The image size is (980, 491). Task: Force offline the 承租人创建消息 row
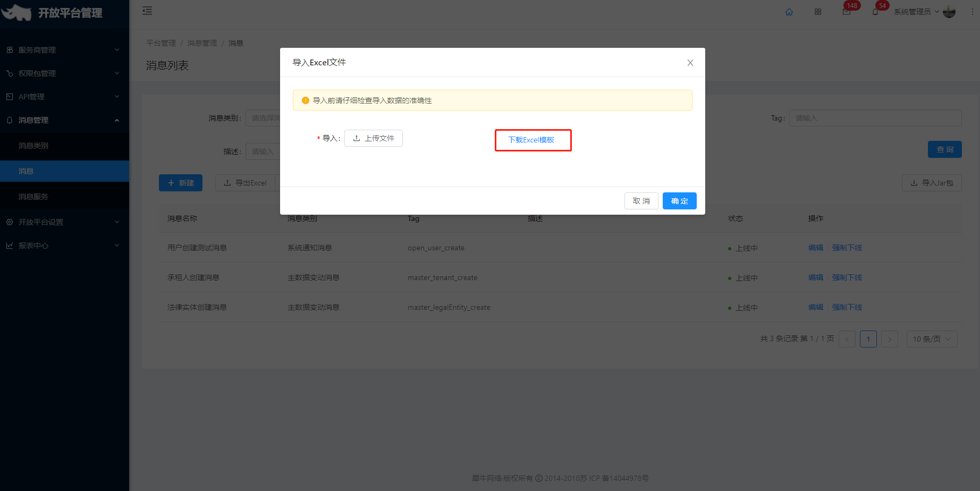point(847,277)
